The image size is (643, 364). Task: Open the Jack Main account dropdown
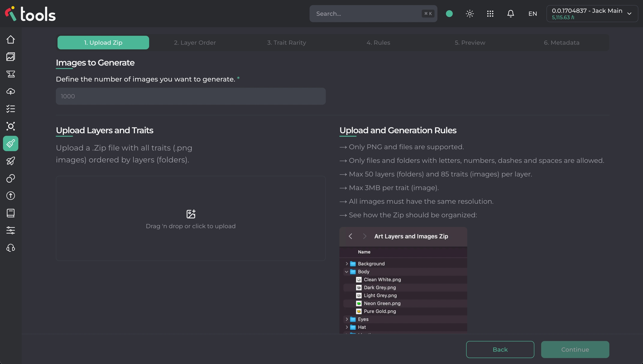tap(592, 14)
